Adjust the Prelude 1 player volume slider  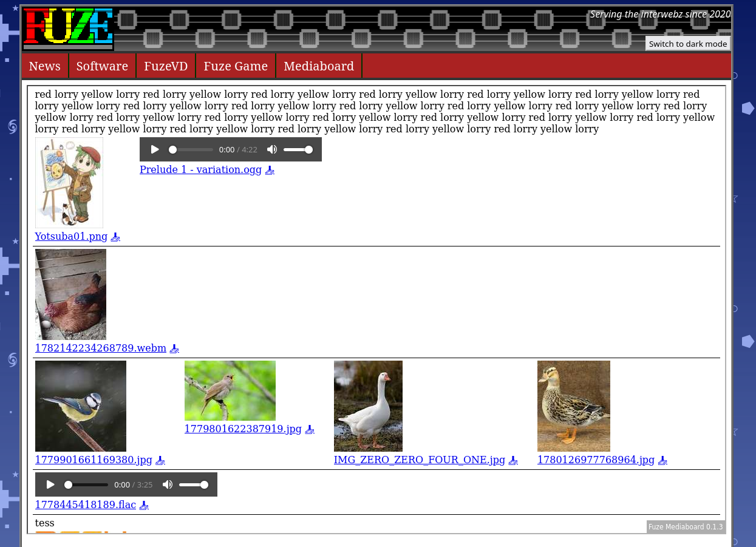point(298,149)
